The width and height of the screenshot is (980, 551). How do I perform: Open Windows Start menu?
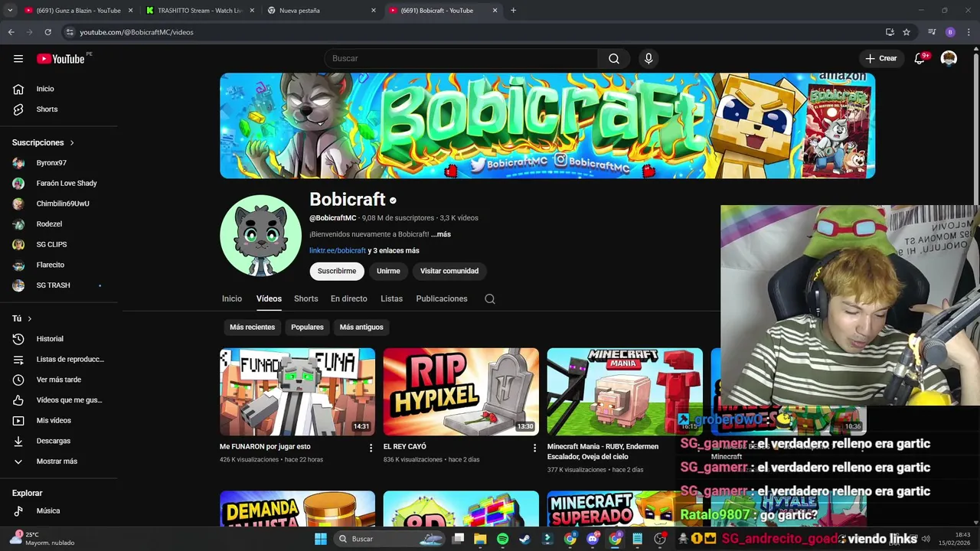321,539
